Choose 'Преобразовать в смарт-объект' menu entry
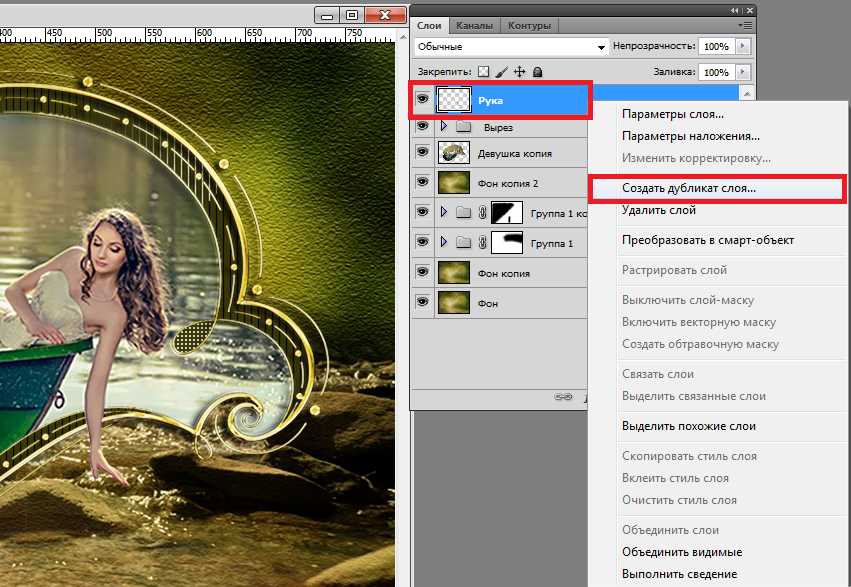 [x=708, y=240]
